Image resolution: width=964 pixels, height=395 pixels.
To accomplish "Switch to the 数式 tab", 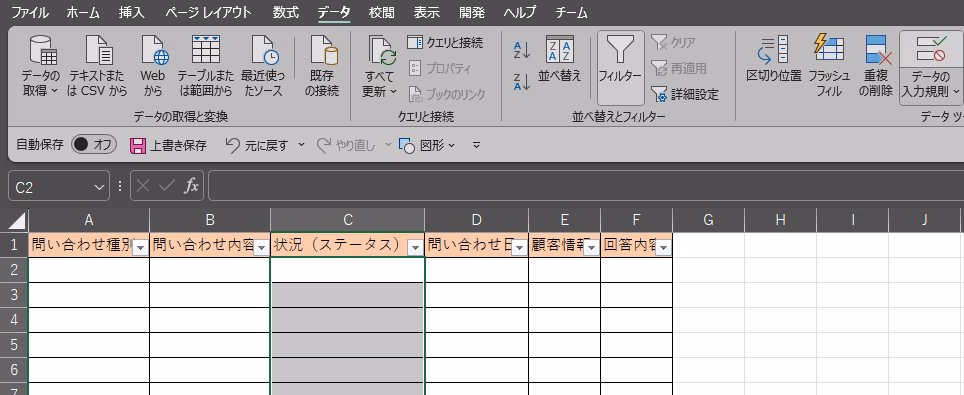I will click(286, 12).
